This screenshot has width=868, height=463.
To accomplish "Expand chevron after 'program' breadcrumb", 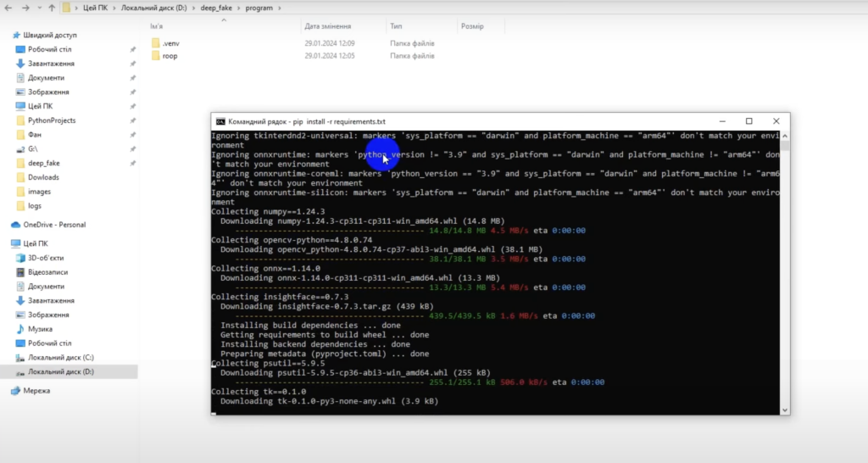I will coord(280,8).
